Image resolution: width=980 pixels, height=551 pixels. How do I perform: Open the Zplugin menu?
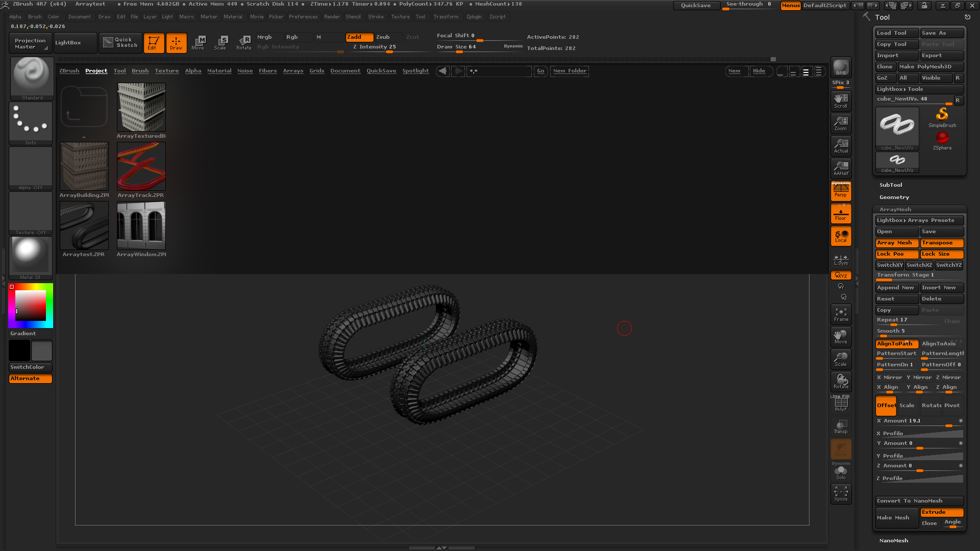click(474, 17)
